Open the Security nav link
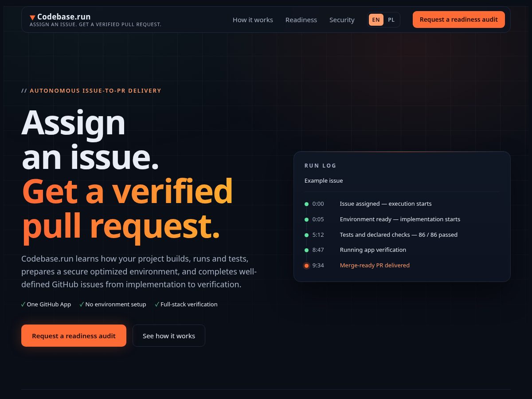The height and width of the screenshot is (399, 532). pos(342,20)
